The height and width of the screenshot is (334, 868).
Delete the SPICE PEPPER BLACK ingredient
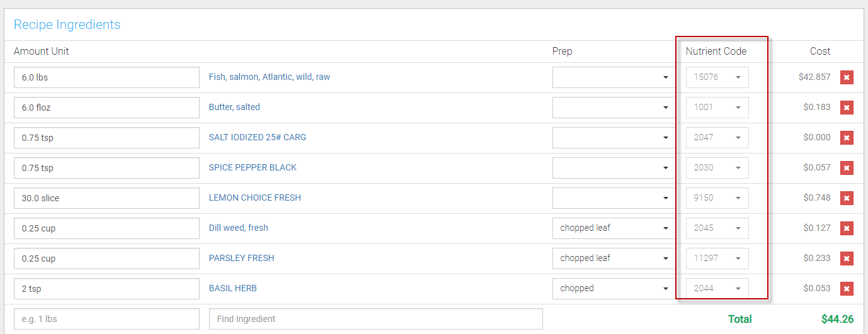click(x=847, y=168)
